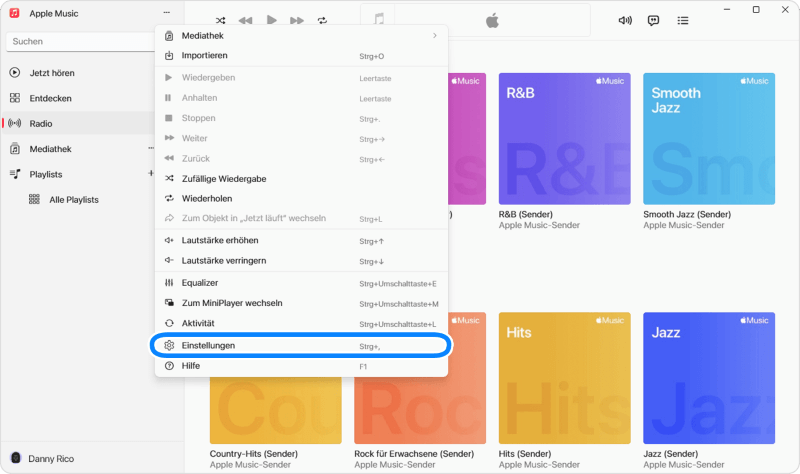Screen dimensions: 800x474
Task: Open Aktivität from the menu
Action: [302, 323]
